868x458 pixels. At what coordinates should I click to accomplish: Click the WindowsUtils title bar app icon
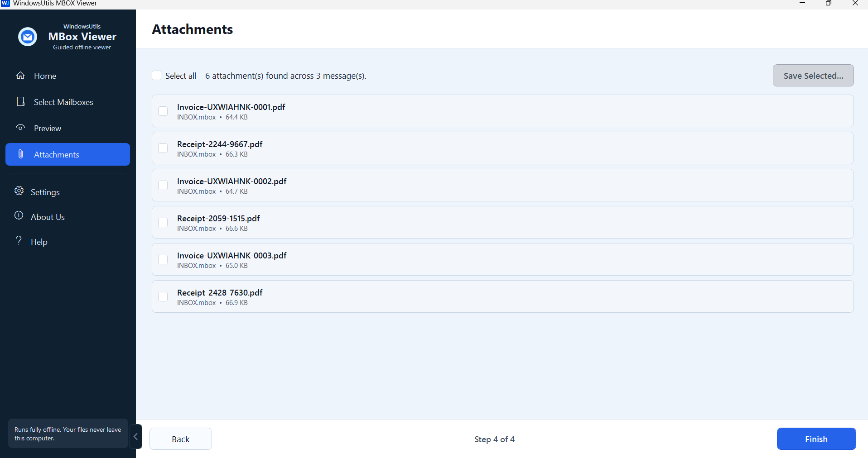coord(5,3)
